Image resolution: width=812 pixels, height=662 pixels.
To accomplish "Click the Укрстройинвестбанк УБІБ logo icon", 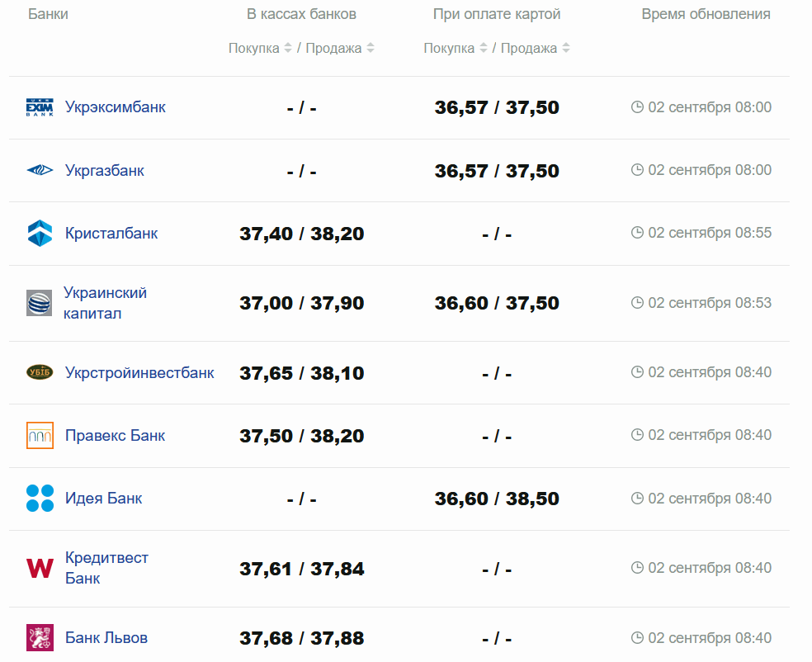I will coord(40,372).
